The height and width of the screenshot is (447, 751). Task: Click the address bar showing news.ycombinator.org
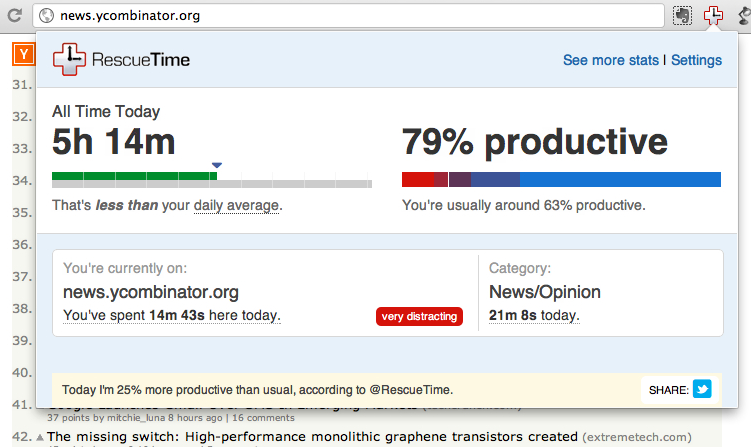click(x=350, y=16)
